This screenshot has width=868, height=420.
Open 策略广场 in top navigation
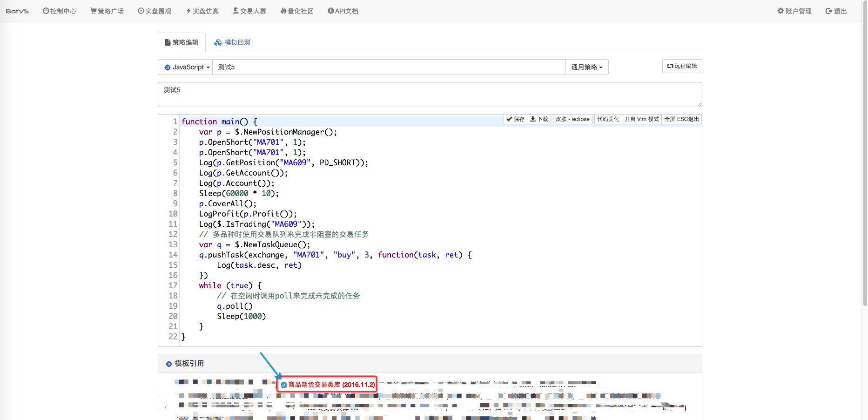tap(107, 11)
